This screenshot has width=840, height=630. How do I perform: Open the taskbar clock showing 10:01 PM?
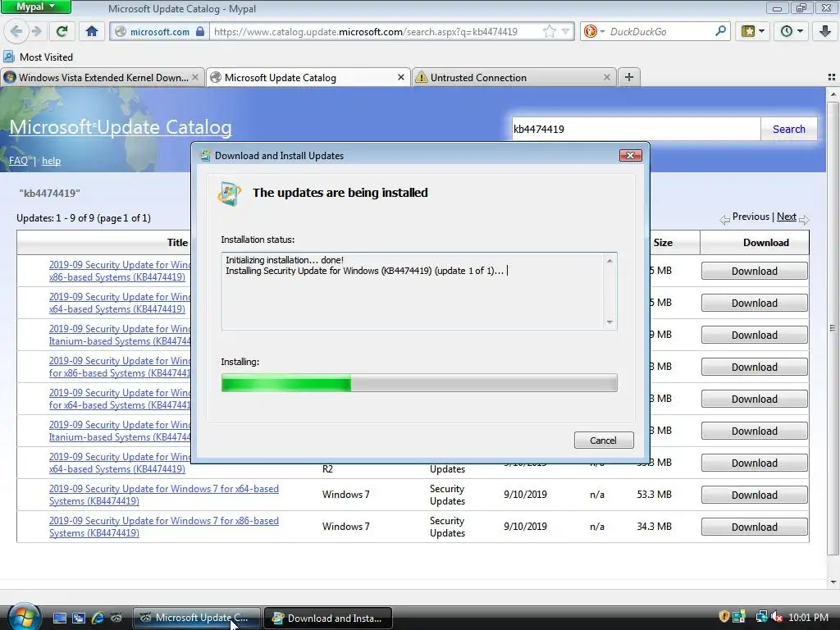click(808, 617)
